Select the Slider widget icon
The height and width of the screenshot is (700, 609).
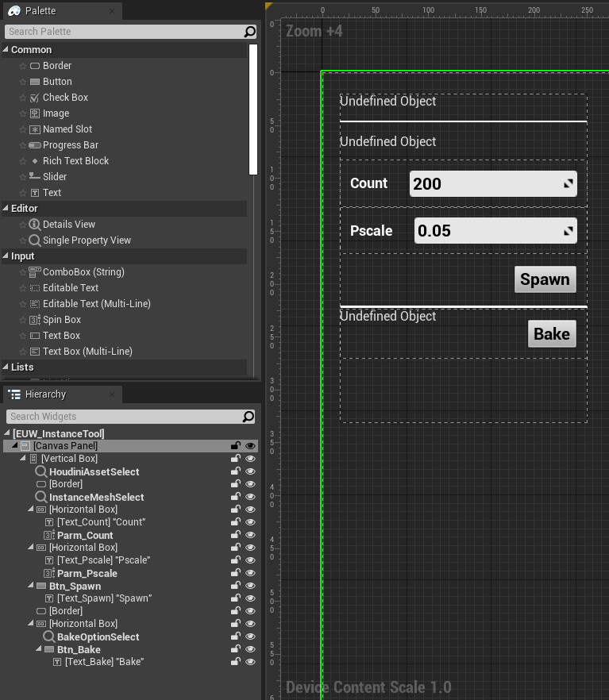34,176
